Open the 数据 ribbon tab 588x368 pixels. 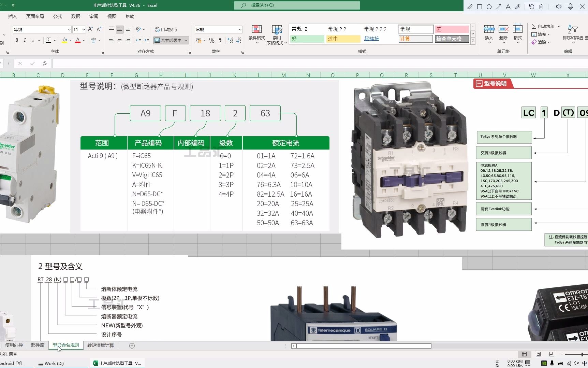pyautogui.click(x=76, y=16)
